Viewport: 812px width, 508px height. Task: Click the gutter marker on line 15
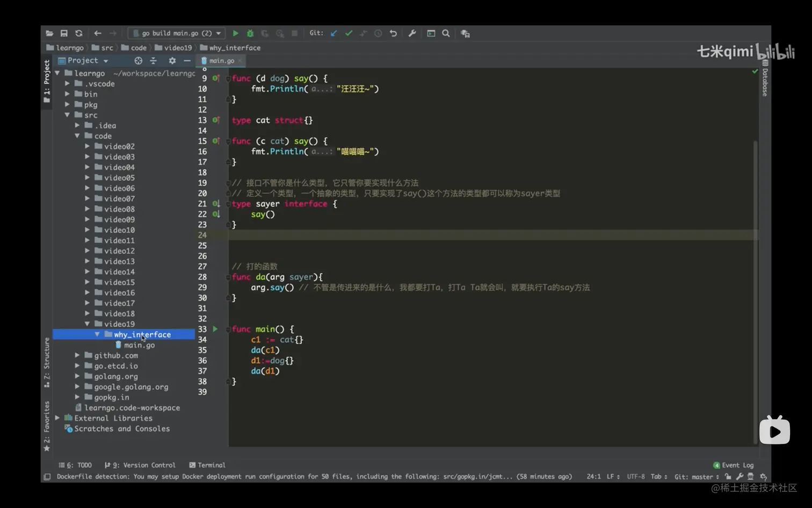216,141
